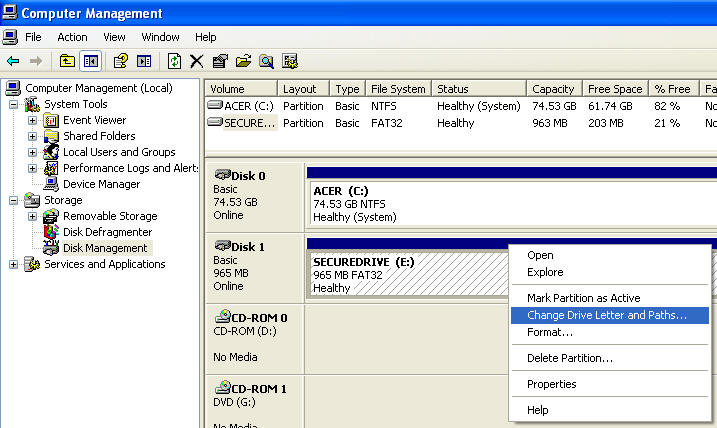Click the Open folder toolbar icon
Viewport: 717px width, 428px height.
point(243,61)
